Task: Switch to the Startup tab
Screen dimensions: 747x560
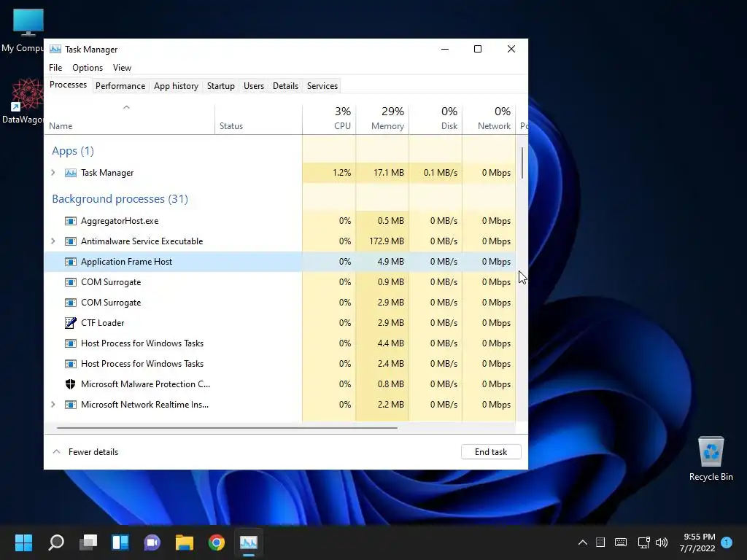Action: pyautogui.click(x=220, y=86)
